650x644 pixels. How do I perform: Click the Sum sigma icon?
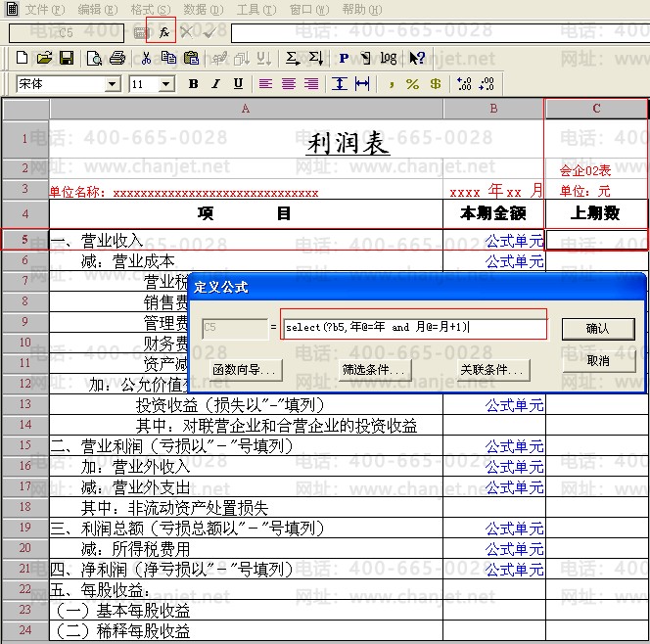coord(292,59)
